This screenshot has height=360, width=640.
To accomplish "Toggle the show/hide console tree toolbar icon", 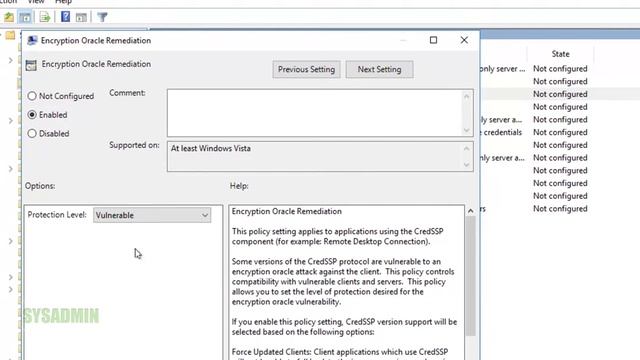I will click(25, 17).
